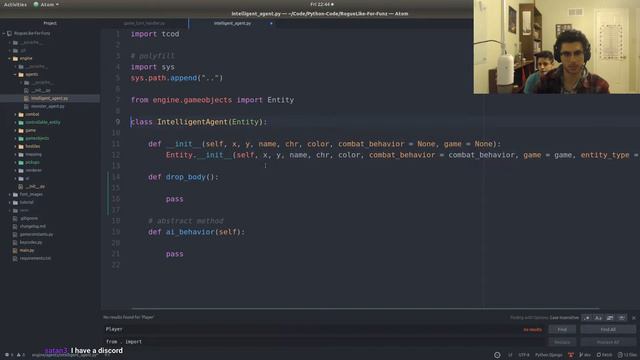
Task: Toggle the only-in-selection find option
Action: pyautogui.click(x=610, y=318)
